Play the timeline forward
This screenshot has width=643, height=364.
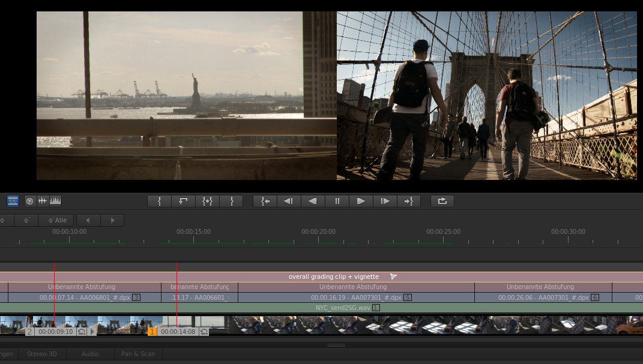[x=361, y=201]
